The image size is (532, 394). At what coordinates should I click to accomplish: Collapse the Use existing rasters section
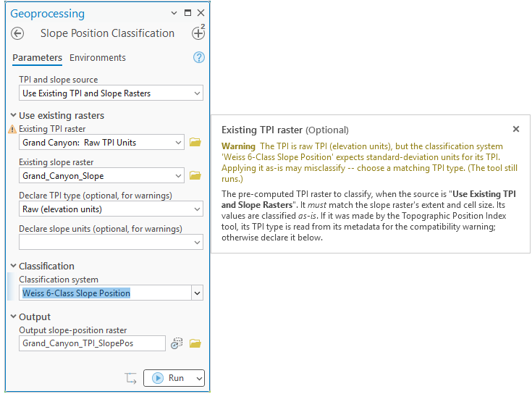[13, 115]
